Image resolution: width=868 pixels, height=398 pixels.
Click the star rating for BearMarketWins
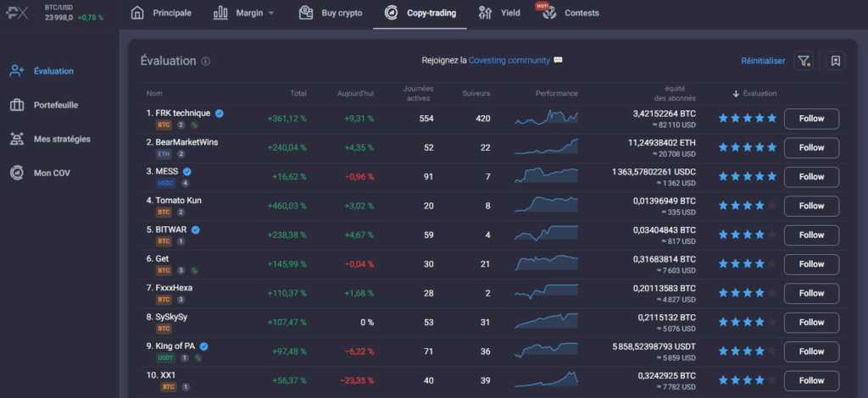pyautogui.click(x=747, y=147)
